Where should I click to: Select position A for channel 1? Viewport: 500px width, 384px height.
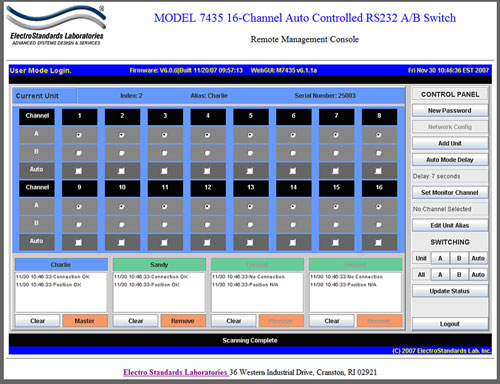coord(79,135)
